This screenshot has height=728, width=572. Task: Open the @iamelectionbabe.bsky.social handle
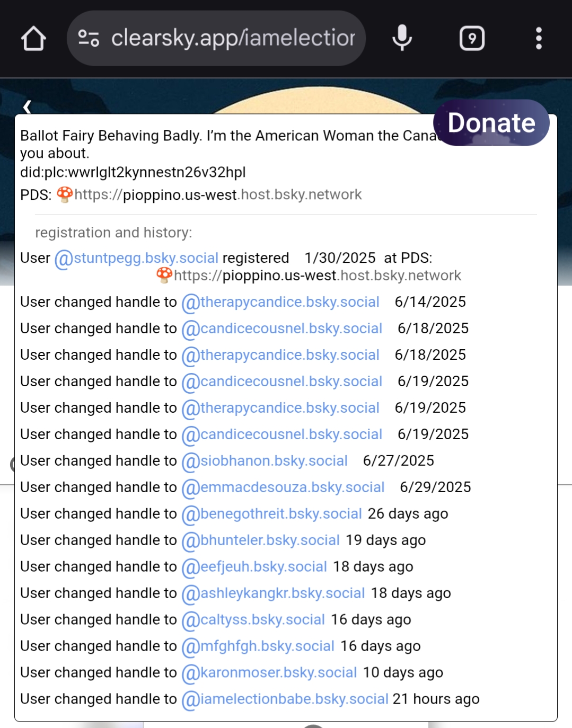click(285, 699)
